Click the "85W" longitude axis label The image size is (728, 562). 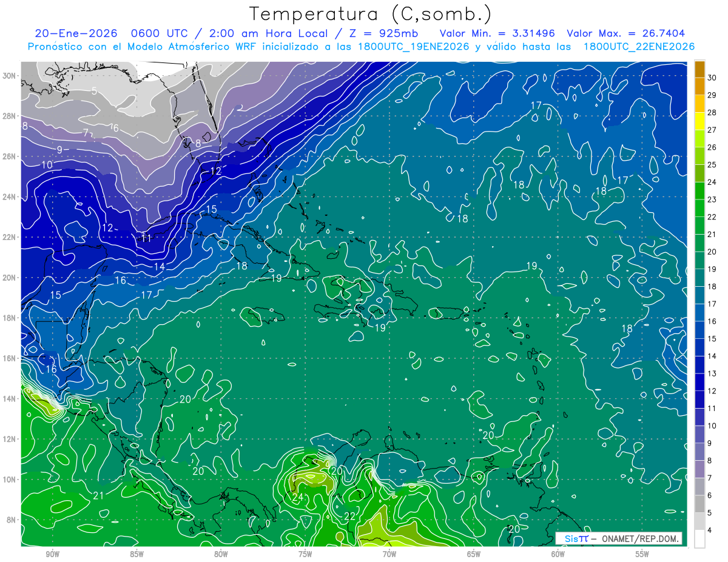click(136, 554)
